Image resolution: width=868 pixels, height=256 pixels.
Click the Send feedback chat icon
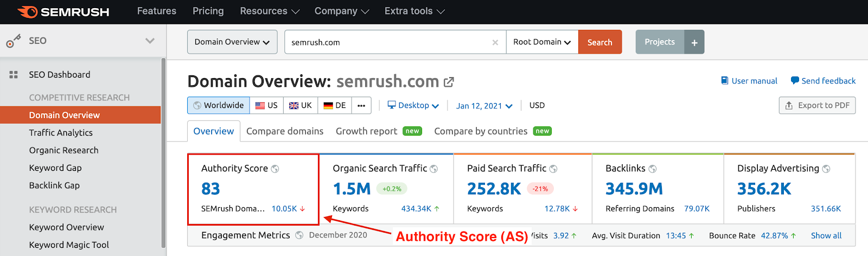pos(795,80)
